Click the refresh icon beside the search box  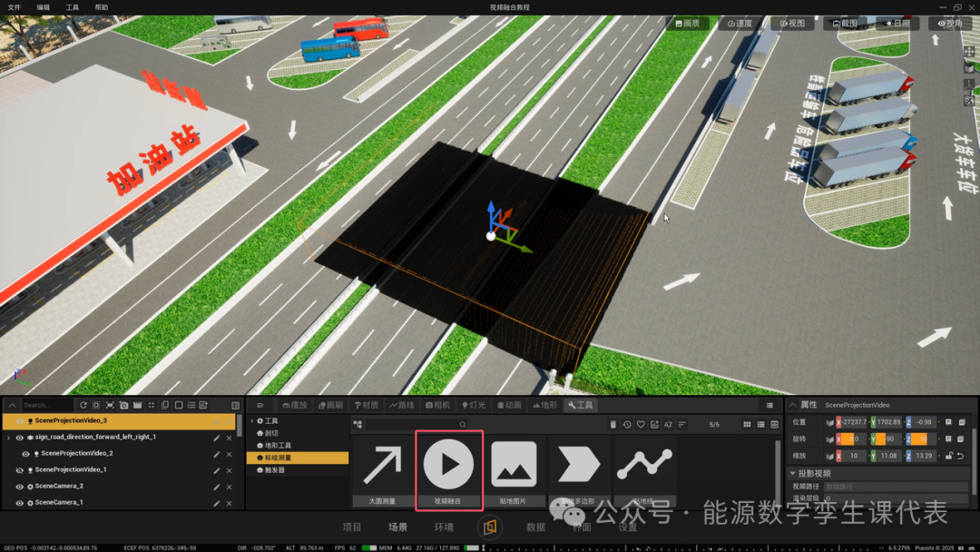click(x=83, y=405)
